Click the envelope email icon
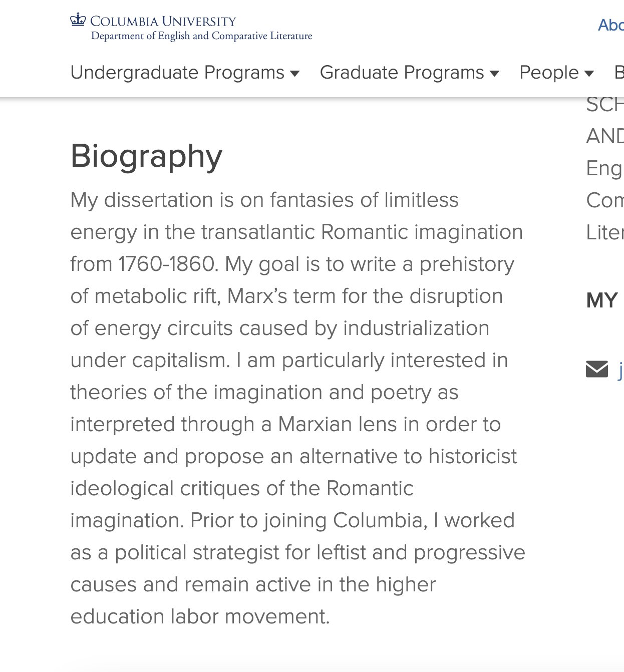Viewport: 624px width, 672px height. click(597, 369)
